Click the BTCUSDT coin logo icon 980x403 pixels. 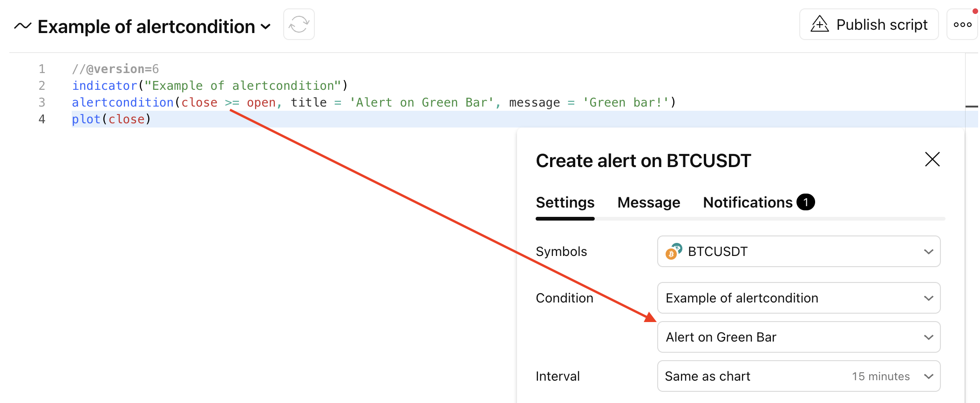[674, 251]
